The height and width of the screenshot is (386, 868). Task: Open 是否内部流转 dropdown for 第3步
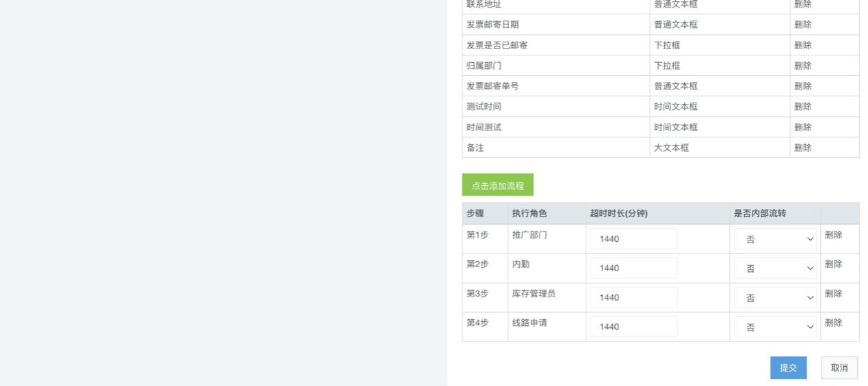(774, 298)
